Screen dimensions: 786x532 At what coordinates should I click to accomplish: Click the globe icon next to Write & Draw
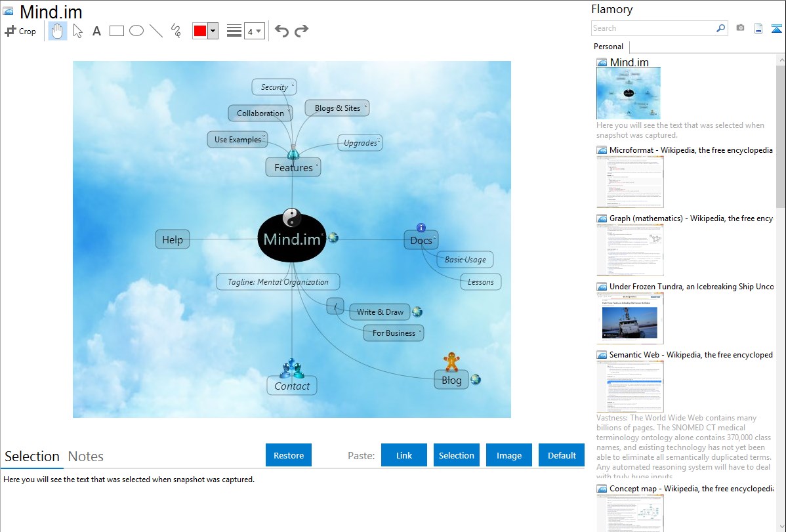click(417, 312)
